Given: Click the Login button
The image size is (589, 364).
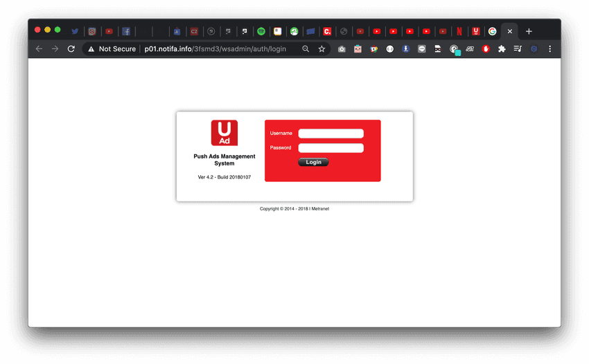Looking at the screenshot, I should (313, 162).
